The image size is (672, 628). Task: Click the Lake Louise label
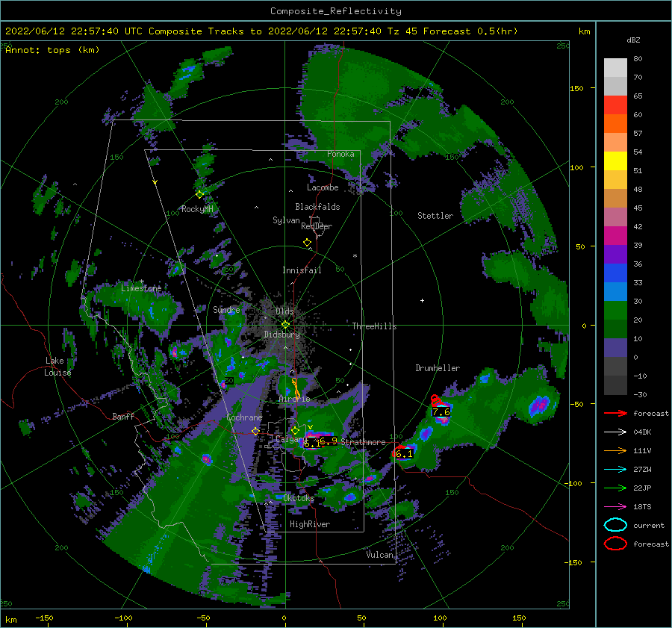click(x=58, y=367)
